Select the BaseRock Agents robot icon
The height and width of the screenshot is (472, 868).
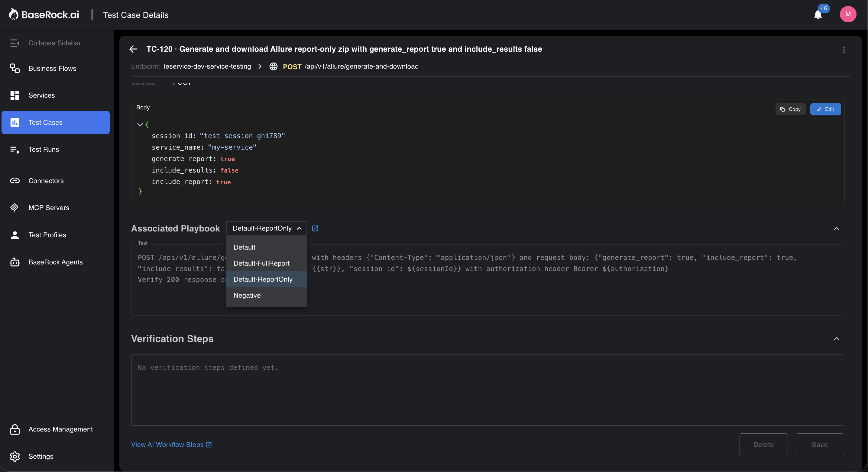click(15, 262)
